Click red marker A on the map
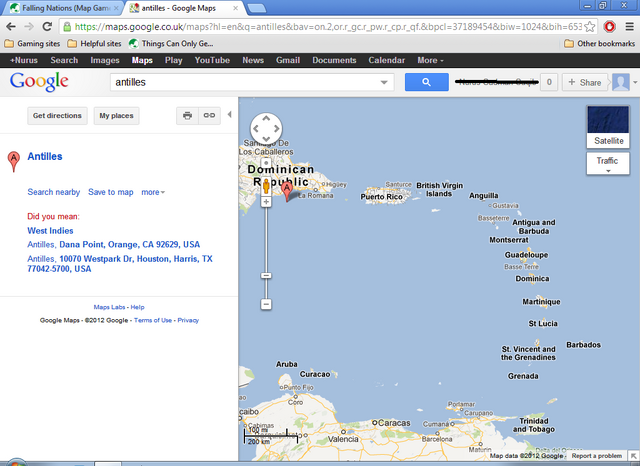The image size is (640, 466). [x=287, y=192]
